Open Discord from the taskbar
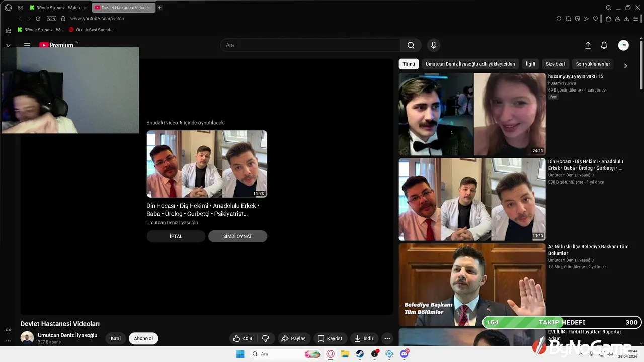This screenshot has height=362, width=644. [x=405, y=354]
